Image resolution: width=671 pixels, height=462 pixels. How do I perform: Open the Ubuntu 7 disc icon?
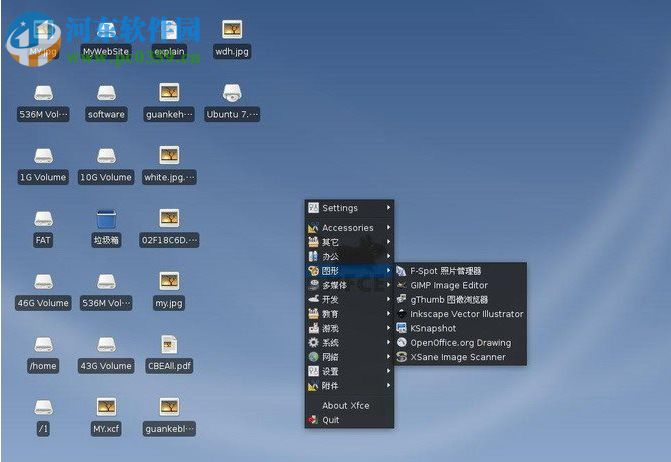pos(232,93)
